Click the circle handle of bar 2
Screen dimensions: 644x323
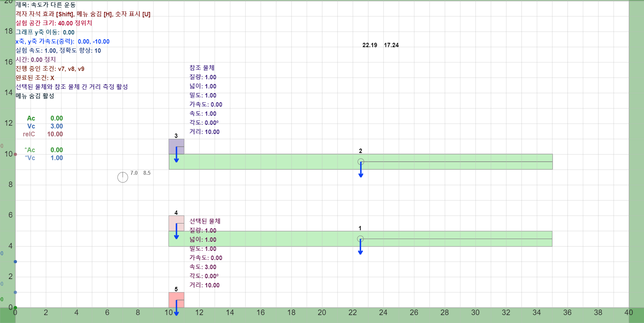click(361, 162)
